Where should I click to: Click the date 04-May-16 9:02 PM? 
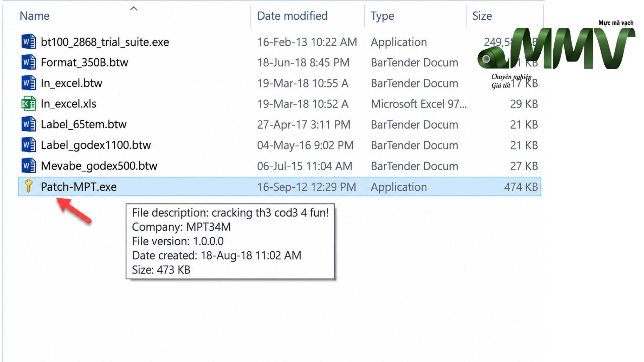(305, 145)
